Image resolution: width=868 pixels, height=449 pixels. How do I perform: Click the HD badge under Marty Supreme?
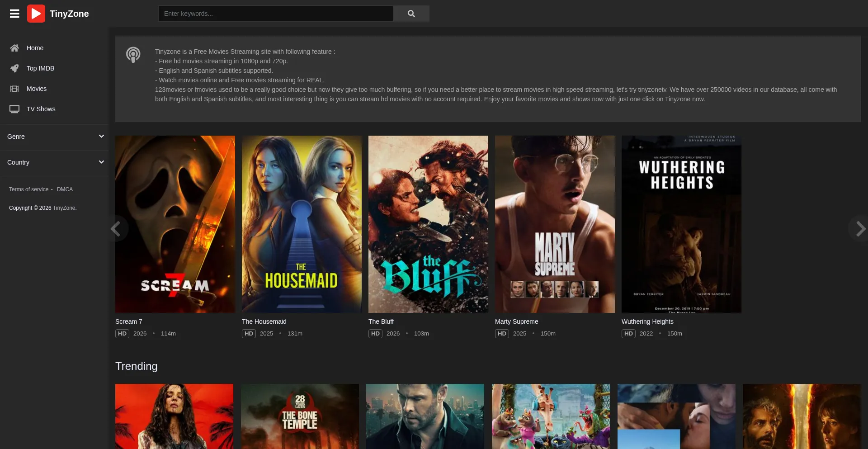click(502, 334)
